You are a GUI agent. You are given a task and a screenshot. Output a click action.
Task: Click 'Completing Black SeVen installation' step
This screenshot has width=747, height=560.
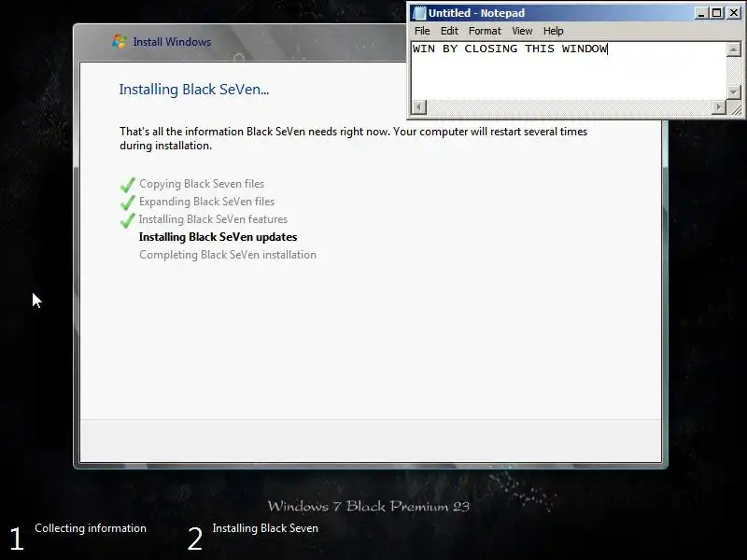point(228,255)
